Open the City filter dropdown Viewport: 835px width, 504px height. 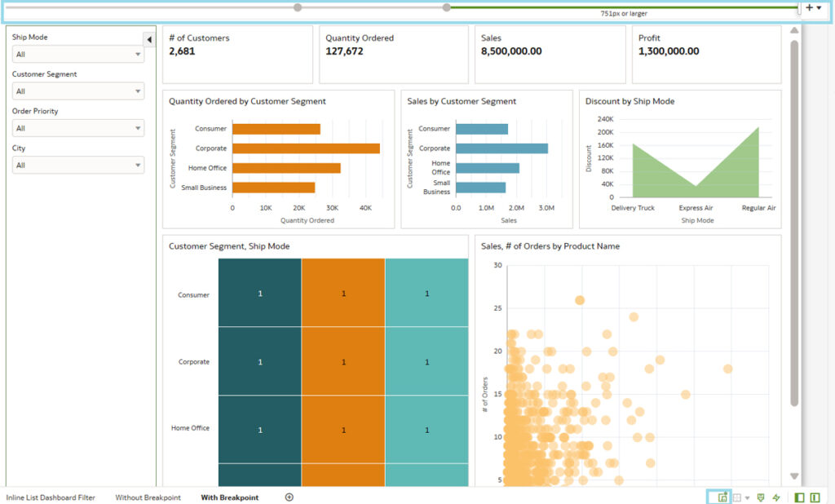[x=78, y=166]
